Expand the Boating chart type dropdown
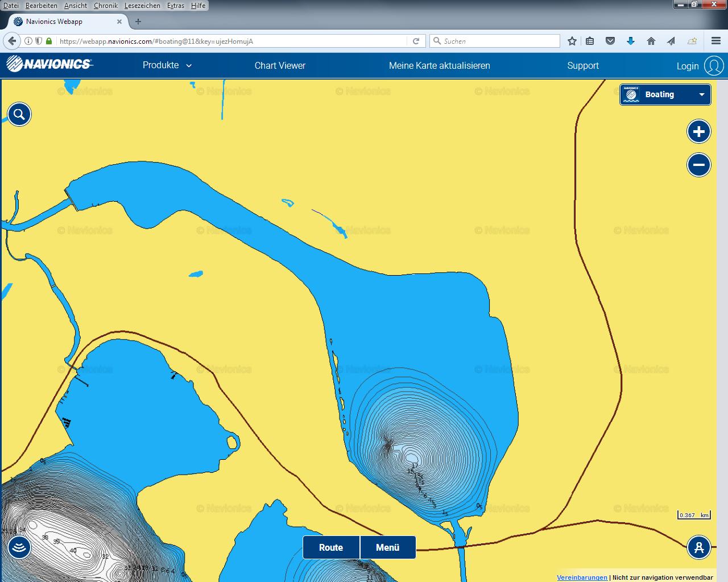Screen dimensions: 728x582 point(665,95)
